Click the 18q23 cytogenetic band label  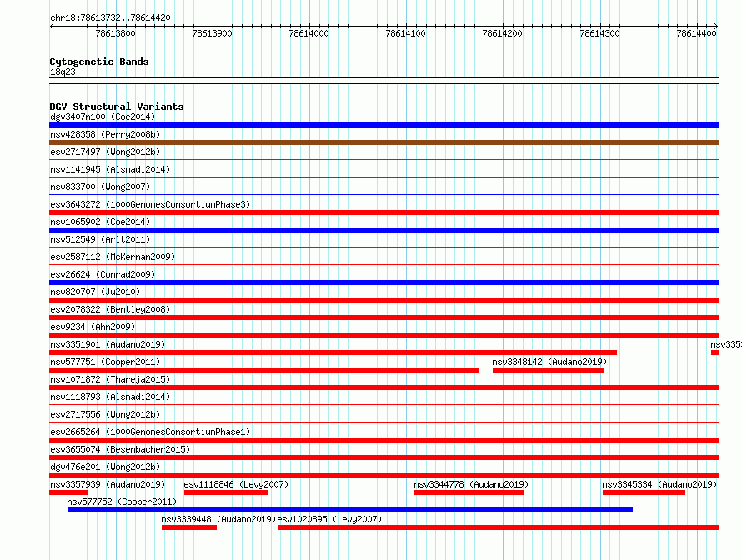(63, 72)
